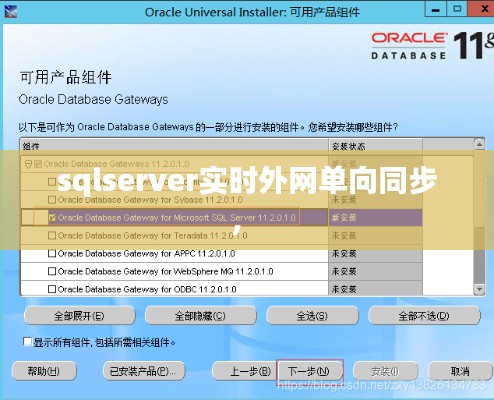
Task: Toggle the show all components checkbox
Action: [x=27, y=342]
